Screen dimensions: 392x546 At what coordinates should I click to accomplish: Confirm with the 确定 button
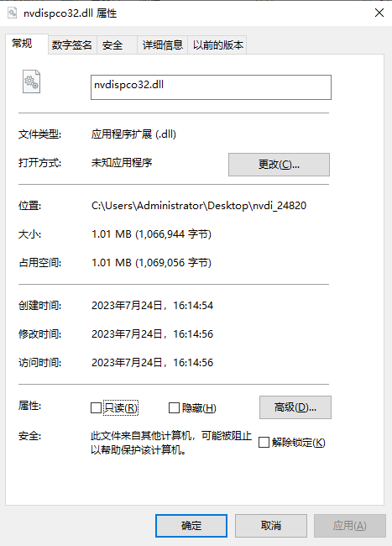tap(191, 526)
